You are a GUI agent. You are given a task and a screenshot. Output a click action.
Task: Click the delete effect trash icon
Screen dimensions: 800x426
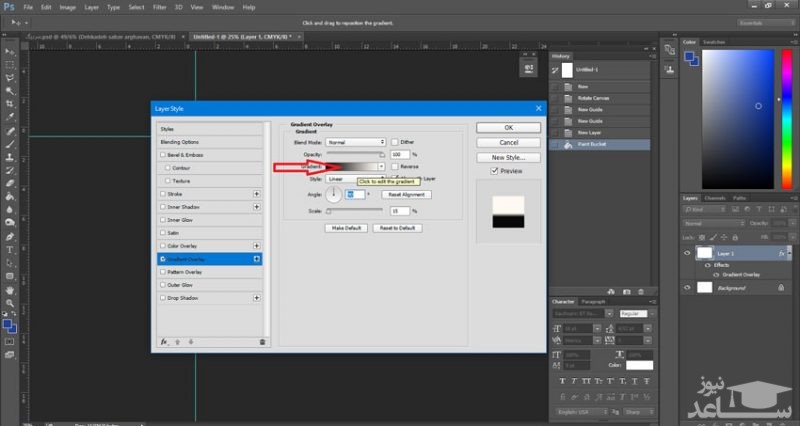pyautogui.click(x=262, y=341)
